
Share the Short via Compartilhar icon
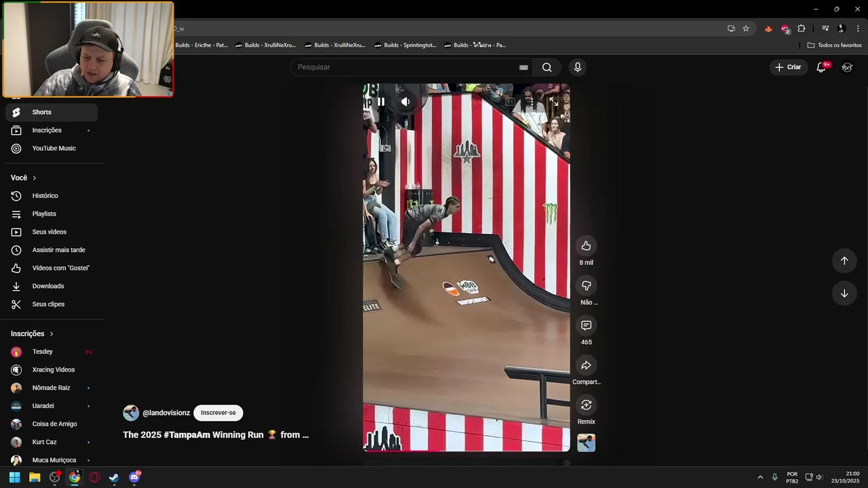[x=587, y=365]
